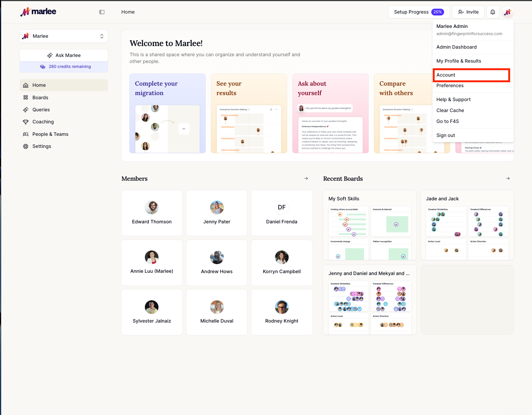Open Preferences from the menu
This screenshot has width=532, height=415.
tap(473, 86)
